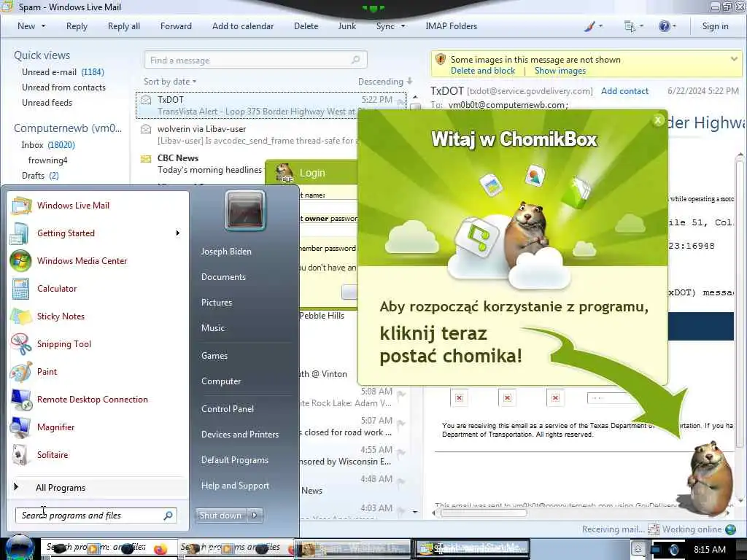Viewport: 747px width, 560px height.
Task: Click Delete in the toolbar
Action: point(306,26)
